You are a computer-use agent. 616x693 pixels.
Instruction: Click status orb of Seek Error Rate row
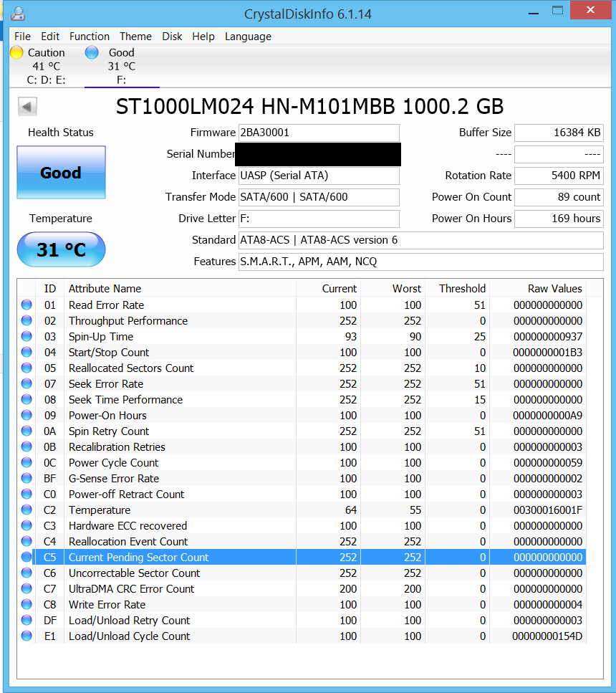[x=27, y=383]
